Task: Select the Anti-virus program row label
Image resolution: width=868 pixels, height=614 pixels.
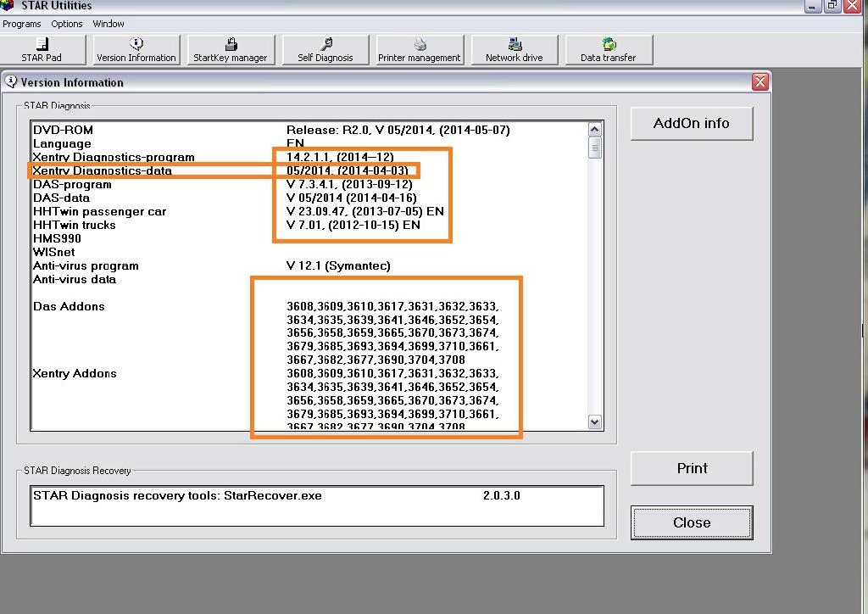Action: click(x=86, y=265)
